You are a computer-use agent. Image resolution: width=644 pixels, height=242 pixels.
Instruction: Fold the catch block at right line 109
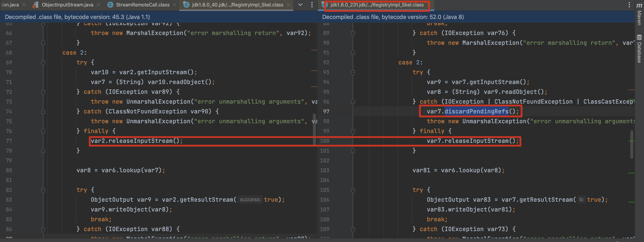coord(353,229)
